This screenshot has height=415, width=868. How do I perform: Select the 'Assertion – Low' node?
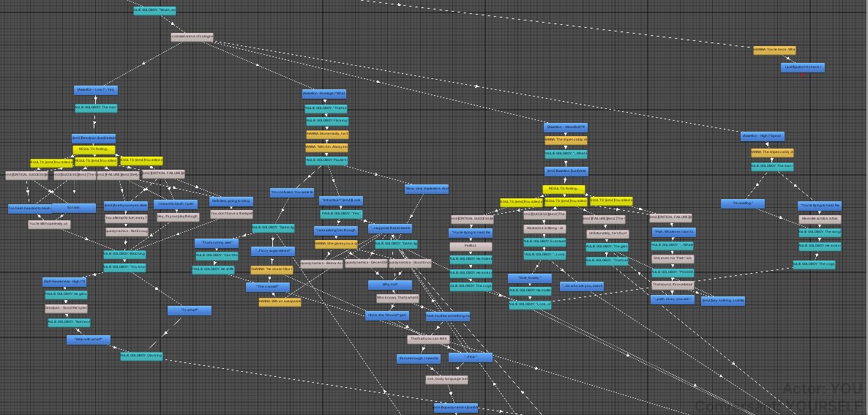point(96,90)
